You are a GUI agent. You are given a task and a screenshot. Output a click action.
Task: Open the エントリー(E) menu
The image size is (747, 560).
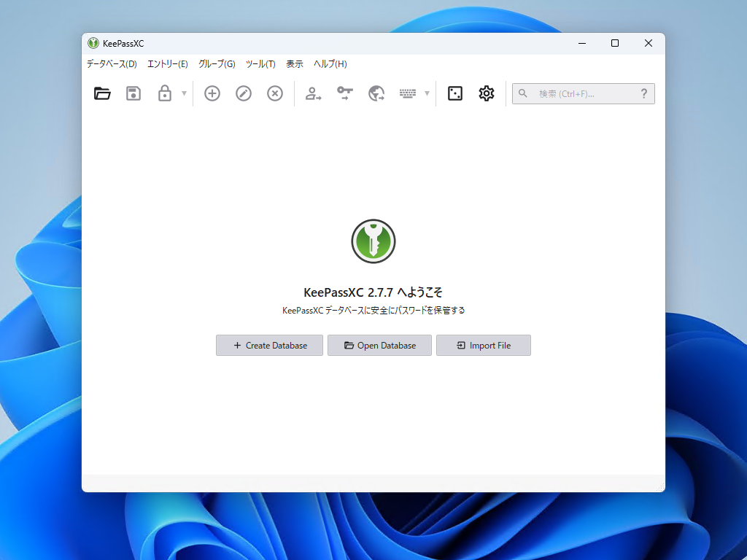coord(167,64)
